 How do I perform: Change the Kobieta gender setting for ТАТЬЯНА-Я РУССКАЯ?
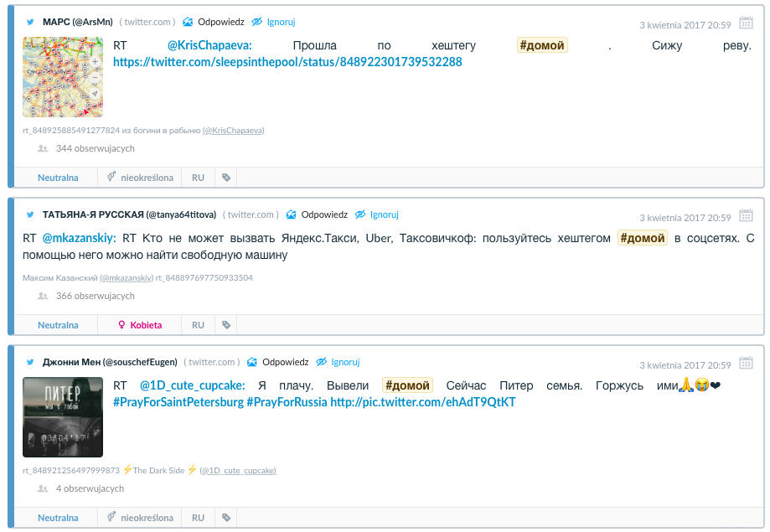point(139,325)
